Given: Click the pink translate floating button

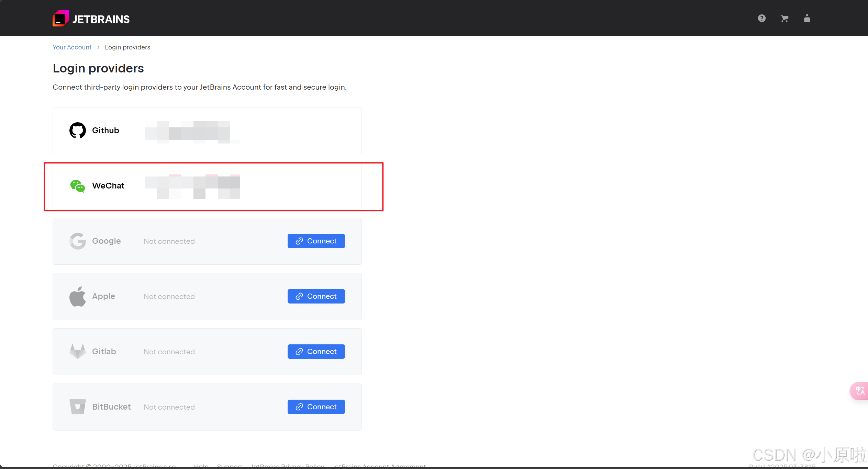Looking at the screenshot, I should point(860,391).
